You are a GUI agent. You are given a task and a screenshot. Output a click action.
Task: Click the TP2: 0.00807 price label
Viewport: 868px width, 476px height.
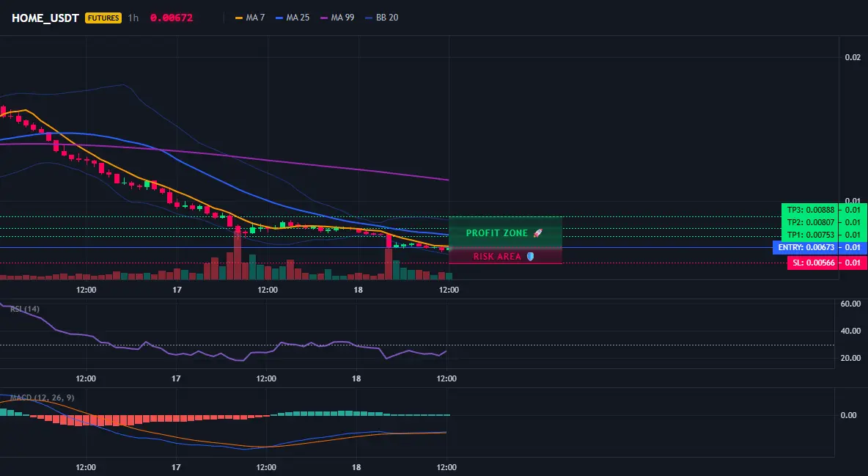coord(810,222)
